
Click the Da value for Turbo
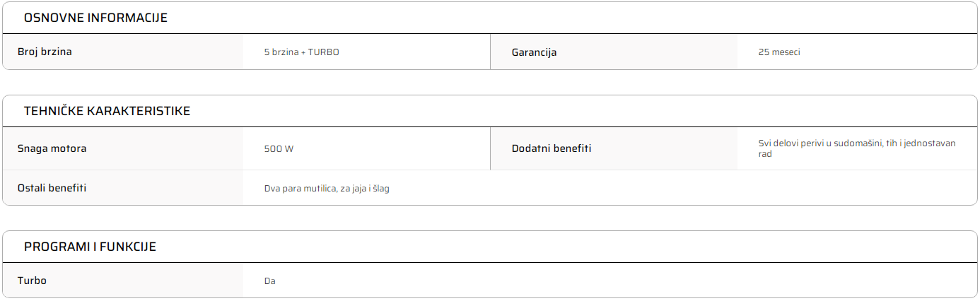(x=269, y=281)
